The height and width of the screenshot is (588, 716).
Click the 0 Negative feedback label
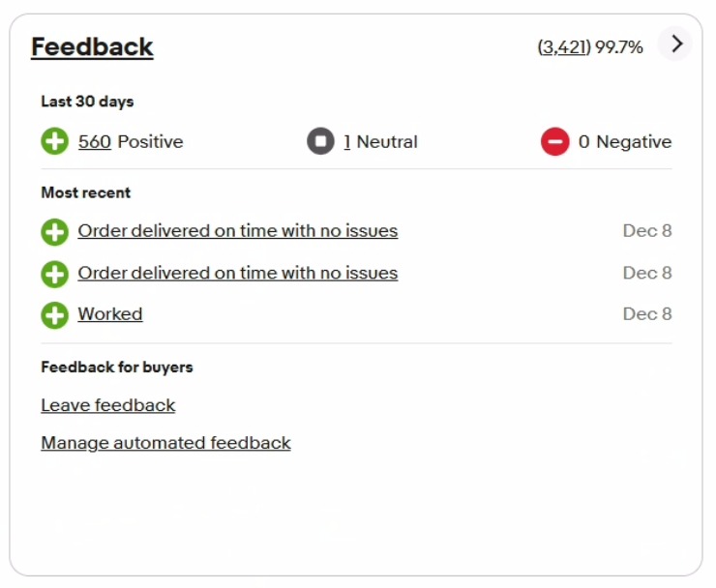pos(624,142)
